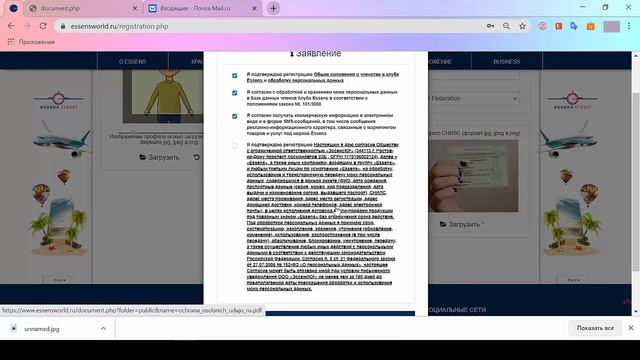Viewport: 640px width, 360px height.
Task: Open the Federation country dropdown
Action: [473, 98]
